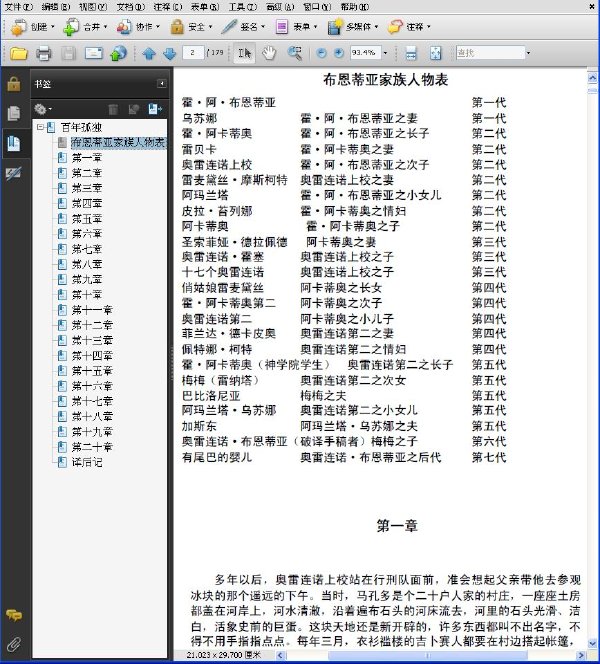Viewport: 600px width, 664px height.
Task: Go to previous page with up arrow
Action: [x=149, y=54]
